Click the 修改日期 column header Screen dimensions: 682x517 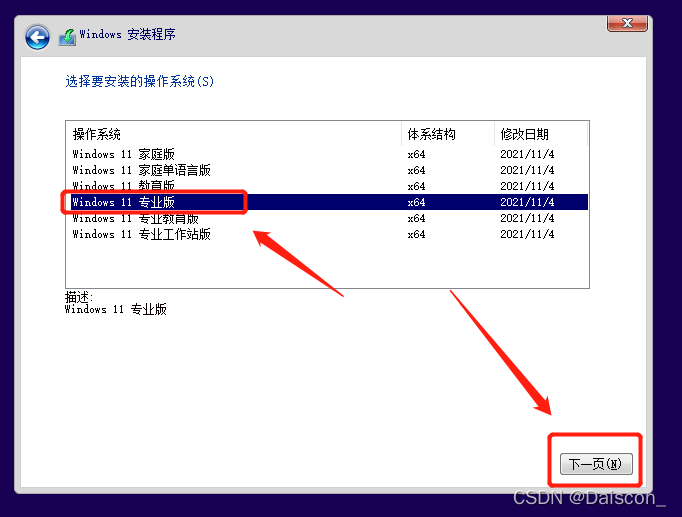click(541, 134)
